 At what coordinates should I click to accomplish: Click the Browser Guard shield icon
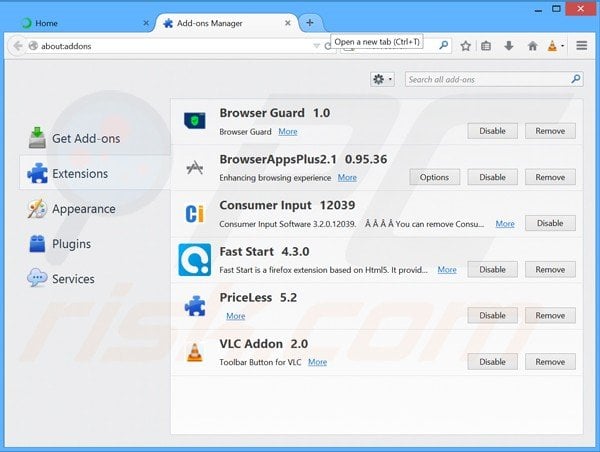(194, 121)
